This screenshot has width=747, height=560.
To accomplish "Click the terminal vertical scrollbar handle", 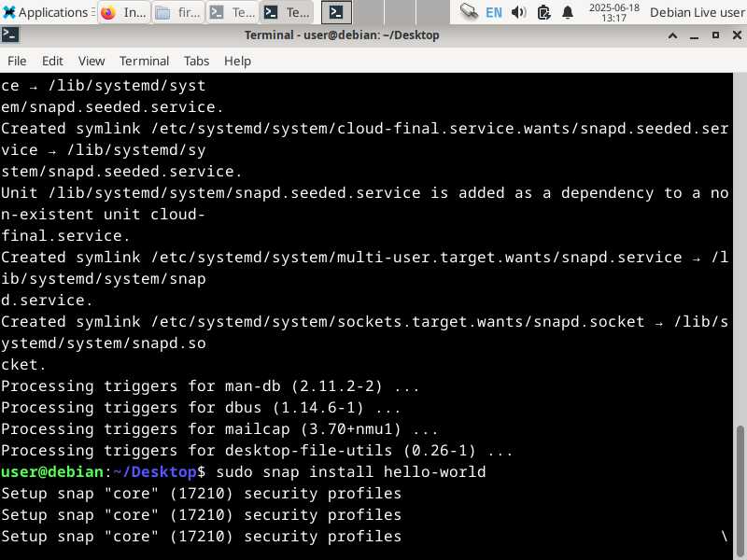I will tap(740, 491).
